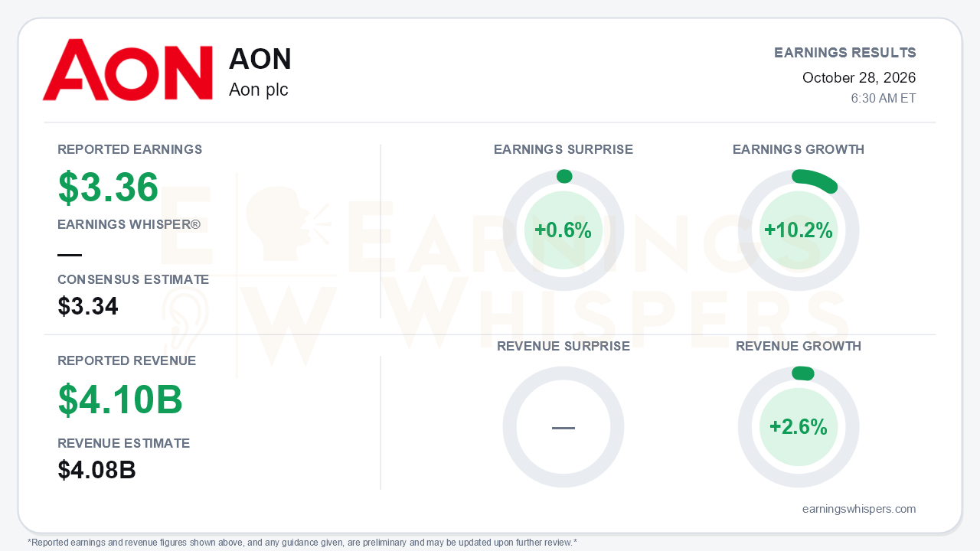Click the CONSENSUS ESTIMATE label

click(x=133, y=279)
